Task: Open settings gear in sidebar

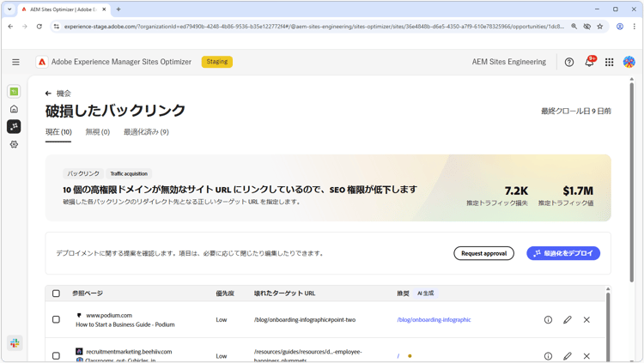Action: click(x=14, y=144)
